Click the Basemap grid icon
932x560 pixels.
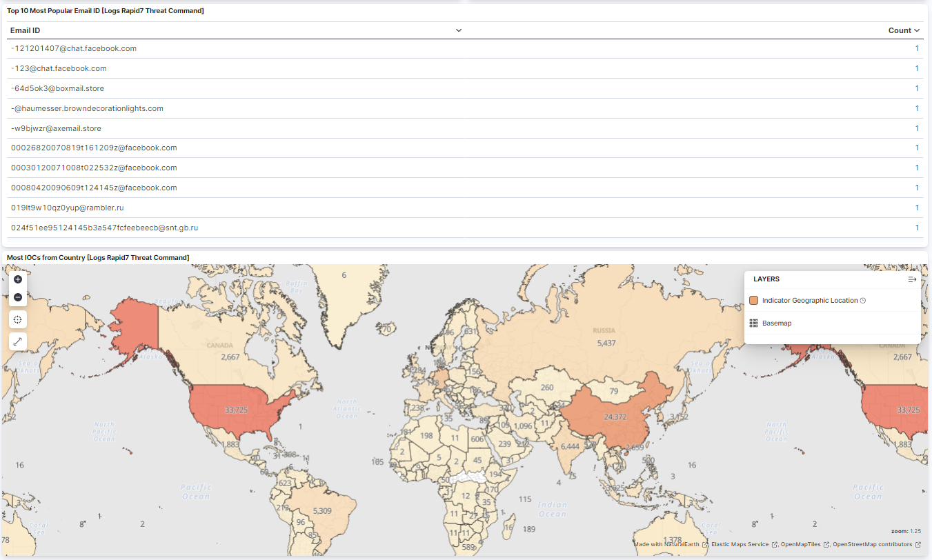point(753,323)
